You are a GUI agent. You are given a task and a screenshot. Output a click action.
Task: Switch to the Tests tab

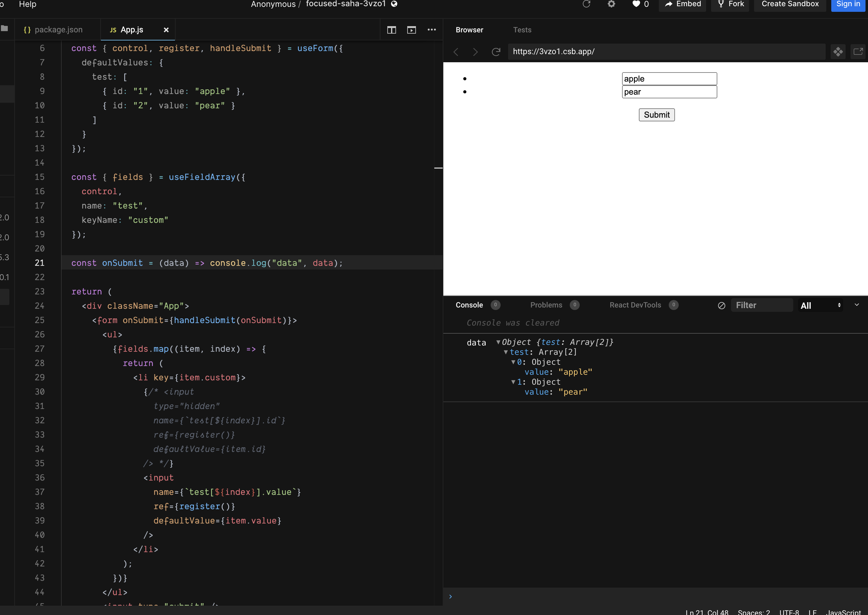coord(522,30)
